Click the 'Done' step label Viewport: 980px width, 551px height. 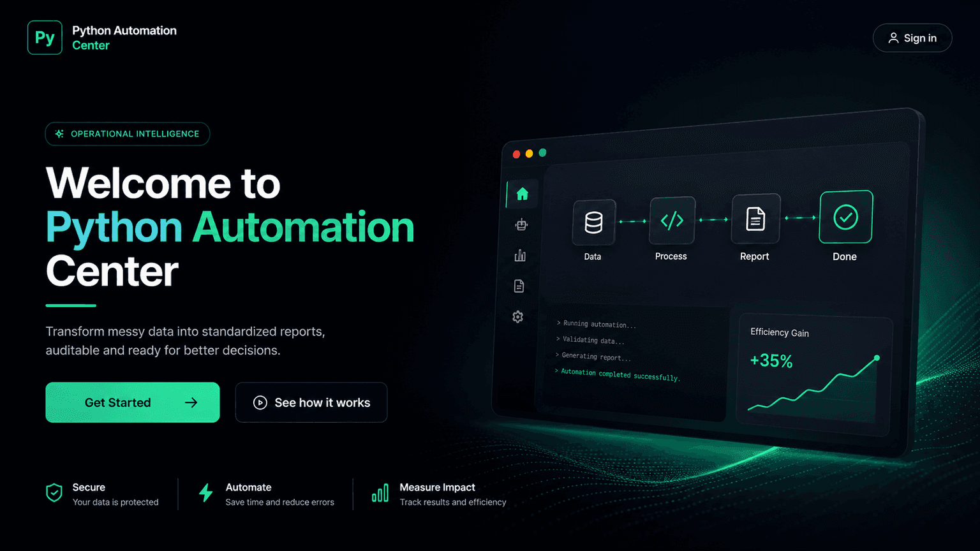click(x=845, y=256)
